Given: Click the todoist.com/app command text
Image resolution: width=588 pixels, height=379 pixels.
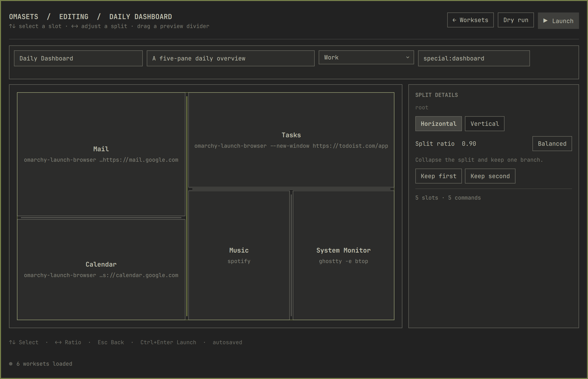Looking at the screenshot, I should pos(291,146).
